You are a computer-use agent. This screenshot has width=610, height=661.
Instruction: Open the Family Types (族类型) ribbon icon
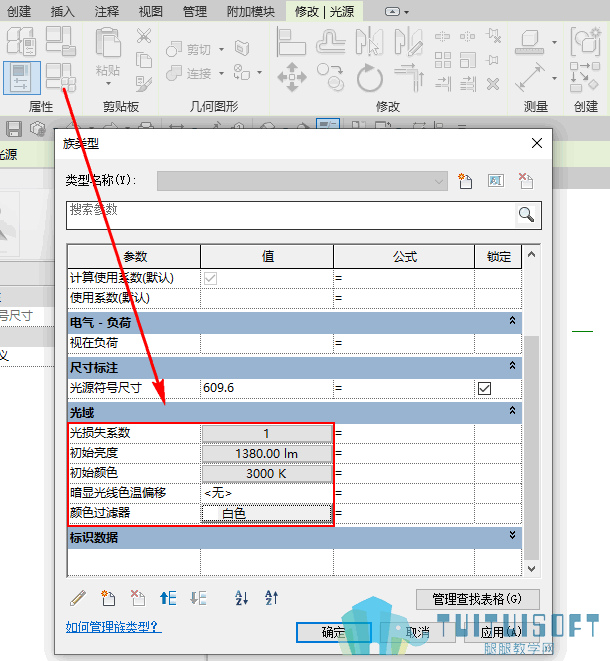60,77
